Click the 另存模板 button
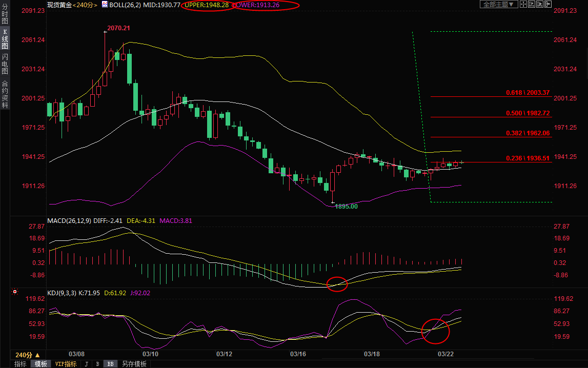 (134, 364)
